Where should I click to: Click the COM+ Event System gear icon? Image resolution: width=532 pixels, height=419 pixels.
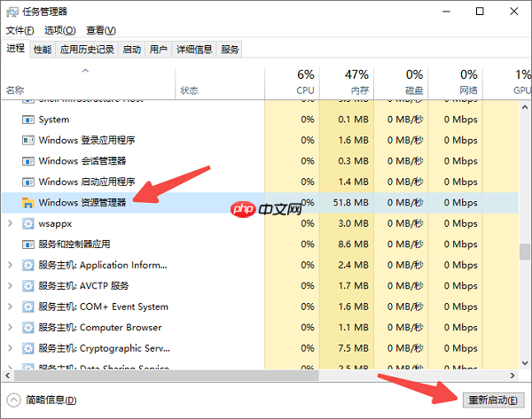tap(28, 306)
